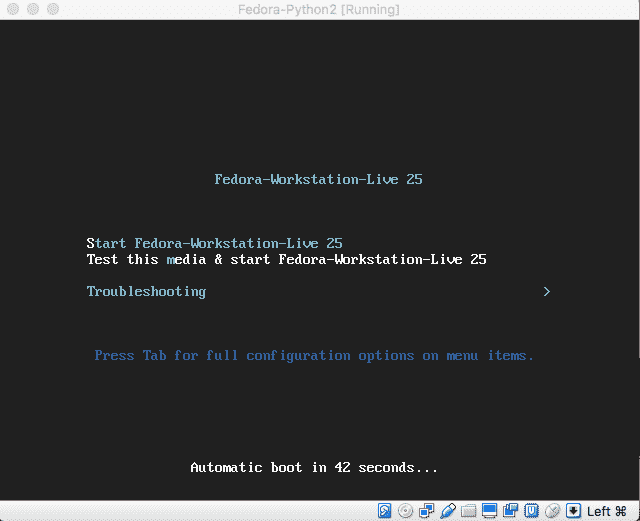The image size is (640, 521).
Task: Close the Fedora-Python2 VM window
Action: pyautogui.click(x=13, y=9)
